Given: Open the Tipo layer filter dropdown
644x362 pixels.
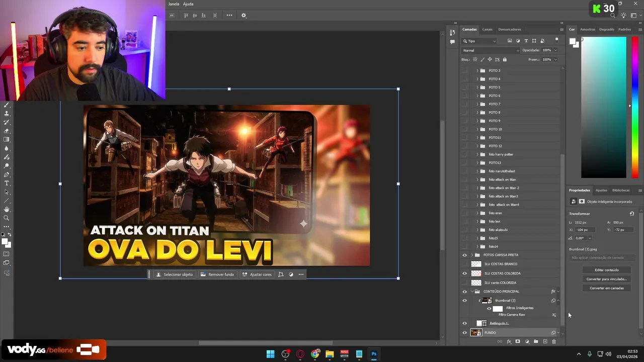Looking at the screenshot, I should [479, 41].
